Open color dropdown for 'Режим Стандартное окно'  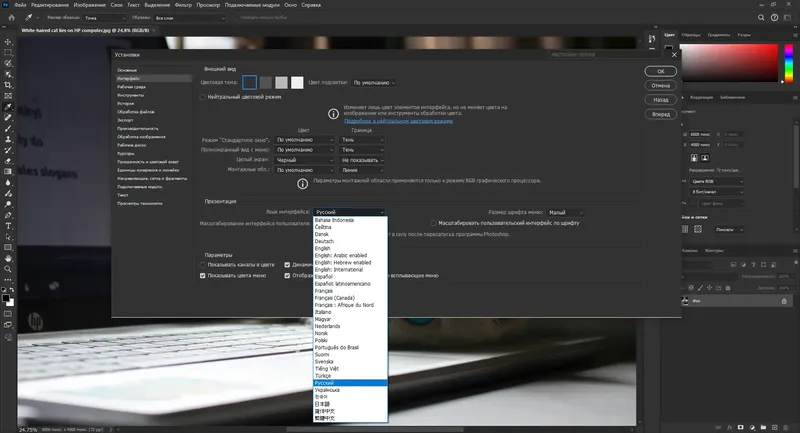coord(305,140)
